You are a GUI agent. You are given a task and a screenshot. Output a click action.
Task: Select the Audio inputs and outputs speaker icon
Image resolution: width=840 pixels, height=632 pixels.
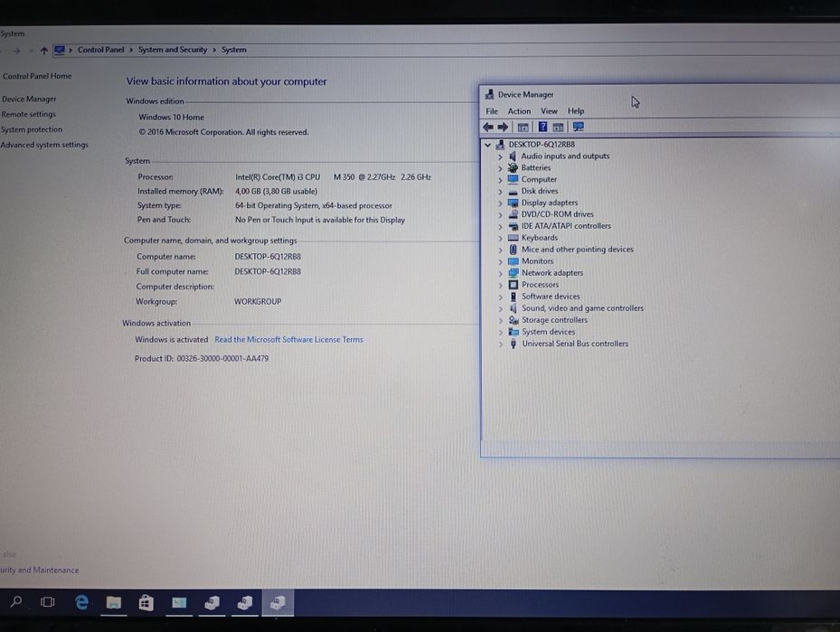tap(513, 156)
